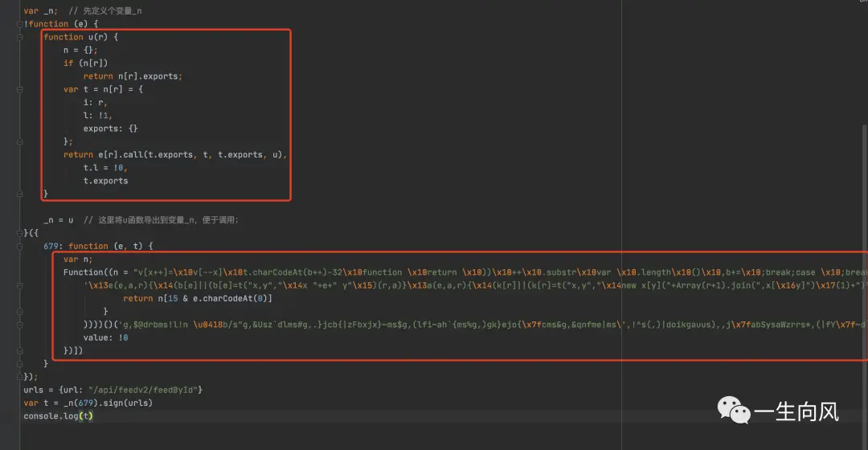The height and width of the screenshot is (450, 868).
Task: Click the 'var n;' line inside module 679
Action: [x=77, y=259]
